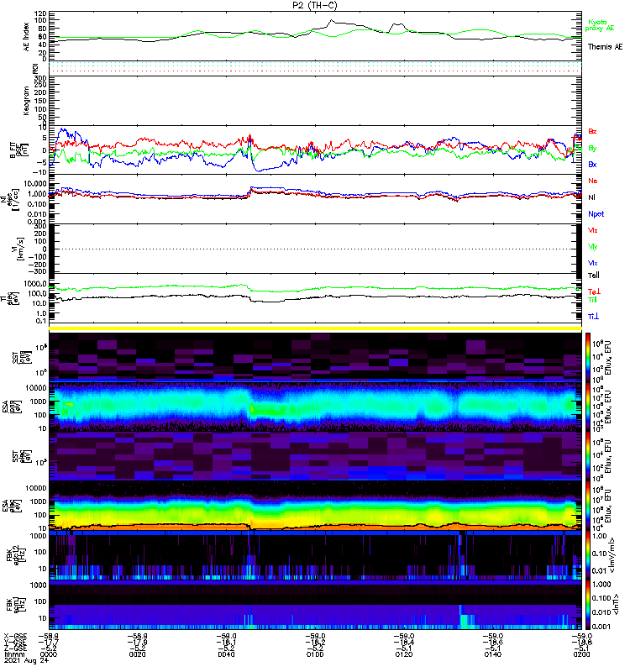The height and width of the screenshot is (672, 630).
Task: Click the 0000 time tick label
Action: point(49,654)
